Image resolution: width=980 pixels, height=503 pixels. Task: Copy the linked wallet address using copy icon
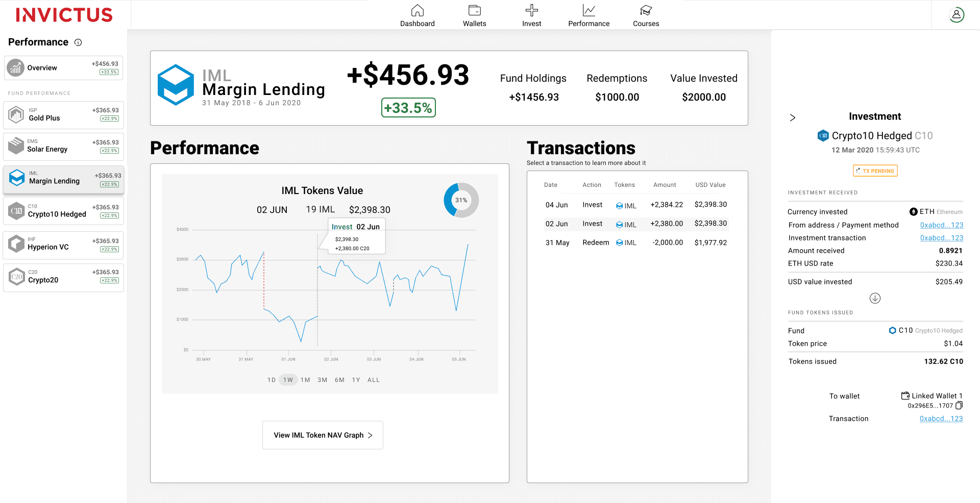[959, 405]
